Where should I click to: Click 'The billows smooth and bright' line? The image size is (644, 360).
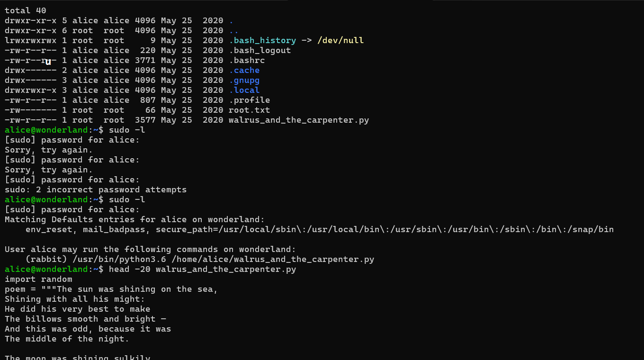click(85, 319)
